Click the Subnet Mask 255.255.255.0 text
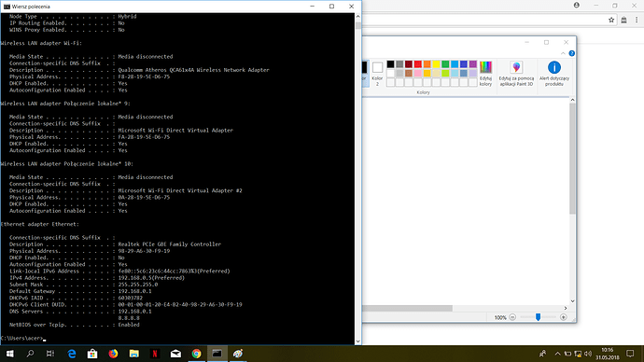644x362 pixels. tap(137, 285)
